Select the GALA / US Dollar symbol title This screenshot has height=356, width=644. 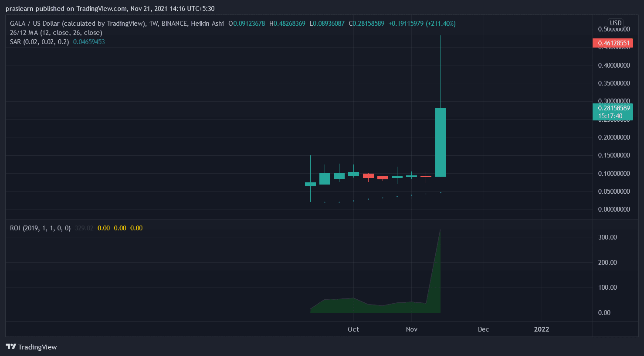click(78, 24)
